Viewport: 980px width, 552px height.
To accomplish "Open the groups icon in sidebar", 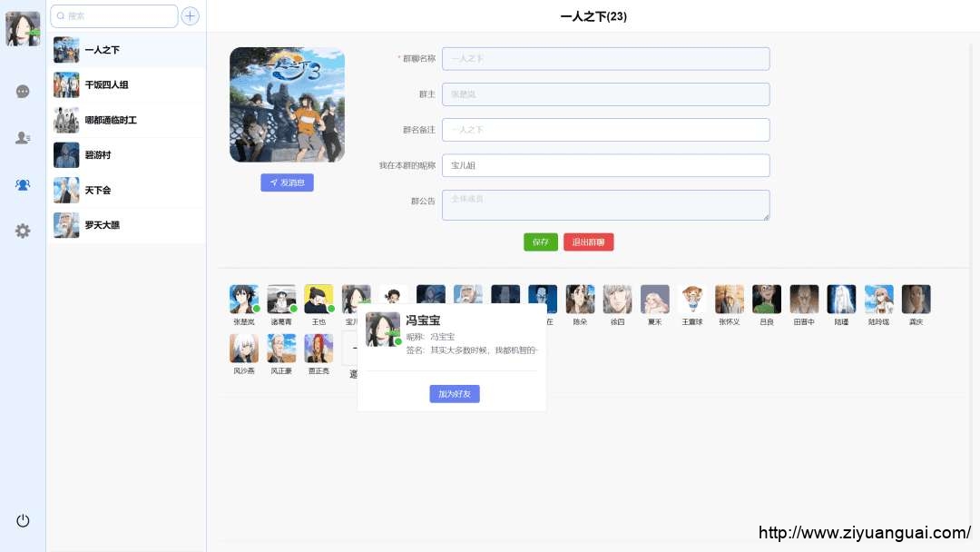I will (x=23, y=184).
